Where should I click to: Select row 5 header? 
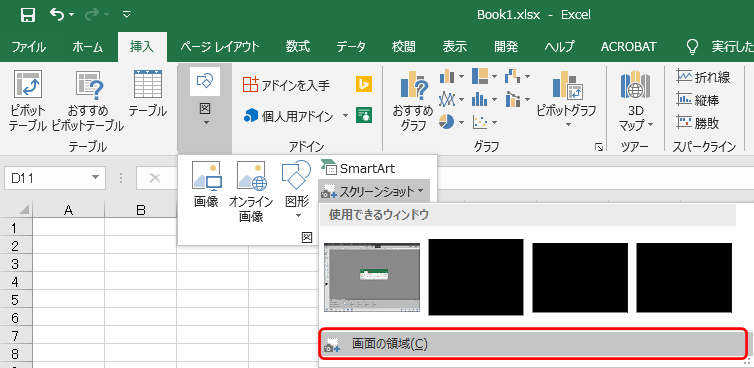coord(15,300)
